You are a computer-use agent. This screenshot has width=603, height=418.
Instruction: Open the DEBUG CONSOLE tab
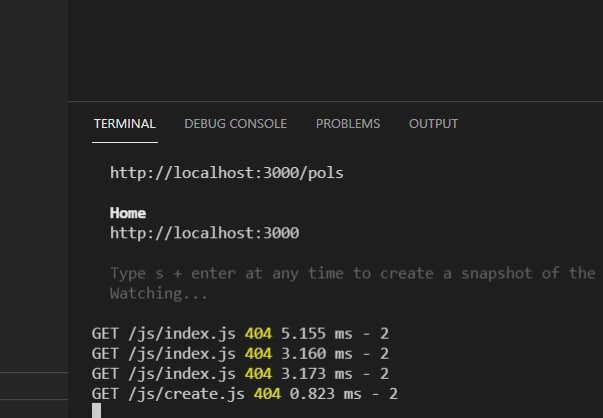click(235, 124)
